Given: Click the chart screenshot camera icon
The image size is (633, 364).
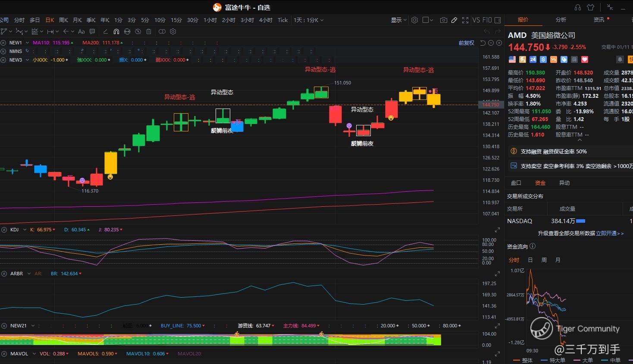Looking at the screenshot, I should point(443,20).
